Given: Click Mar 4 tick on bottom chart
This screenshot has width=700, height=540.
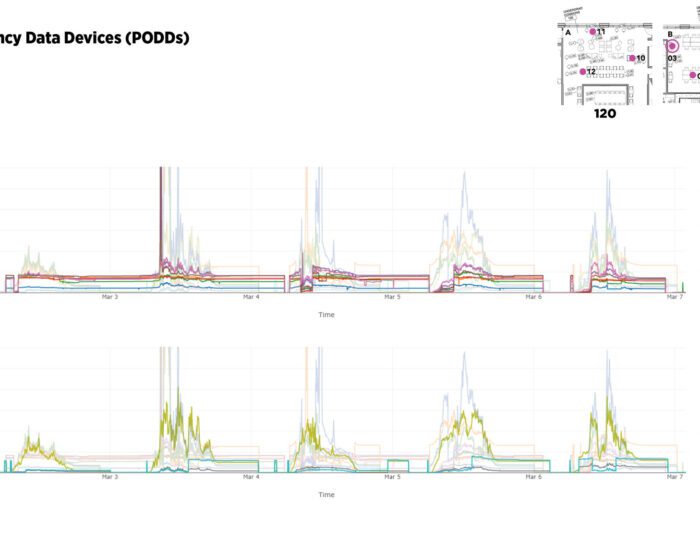Looking at the screenshot, I should (x=250, y=477).
